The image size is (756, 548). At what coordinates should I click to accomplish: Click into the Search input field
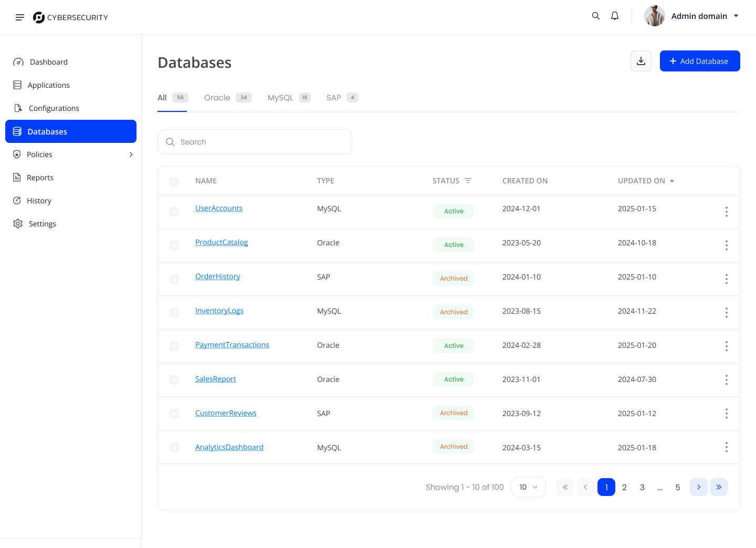[255, 142]
